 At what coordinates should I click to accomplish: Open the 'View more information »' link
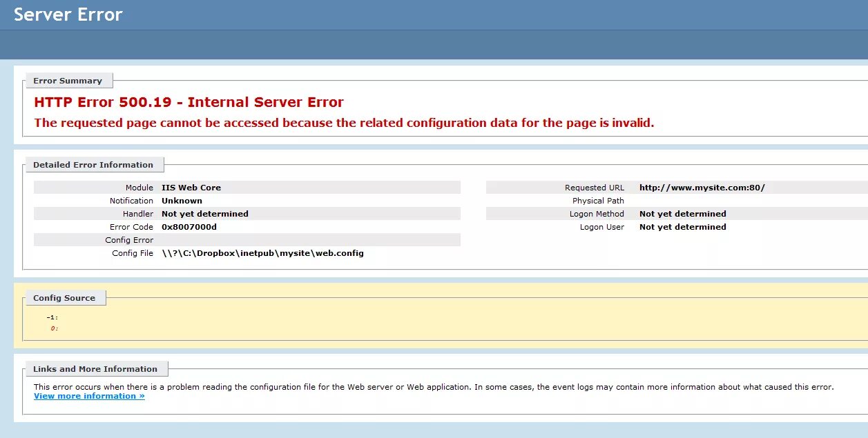pyautogui.click(x=89, y=396)
